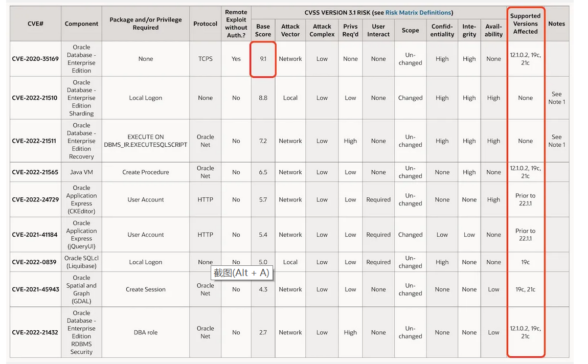Click the Scope column header
The width and height of the screenshot is (588, 364).
click(x=410, y=30)
